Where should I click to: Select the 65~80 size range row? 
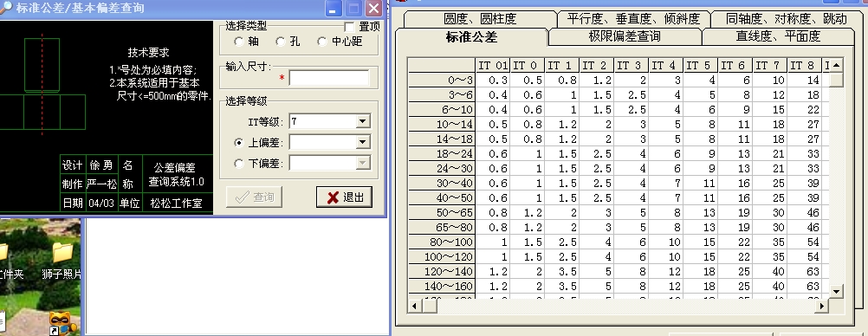(442, 227)
